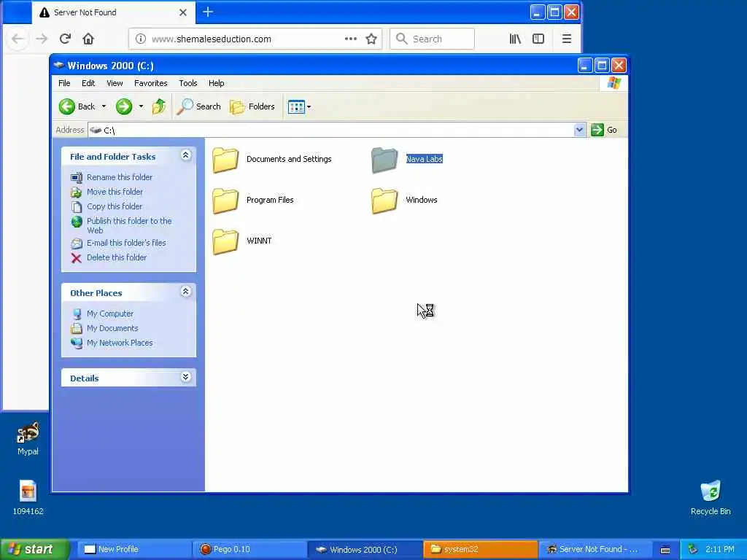The width and height of the screenshot is (747, 560).
Task: Expand the Details panel
Action: pos(185,377)
